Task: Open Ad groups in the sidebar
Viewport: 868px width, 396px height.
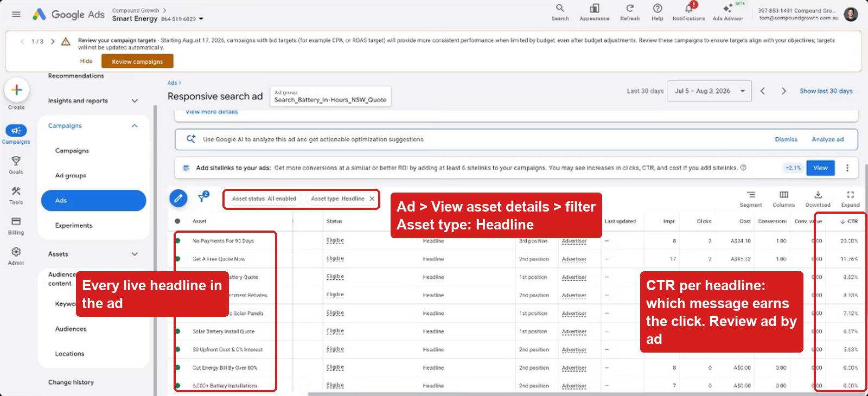Action: pos(71,176)
